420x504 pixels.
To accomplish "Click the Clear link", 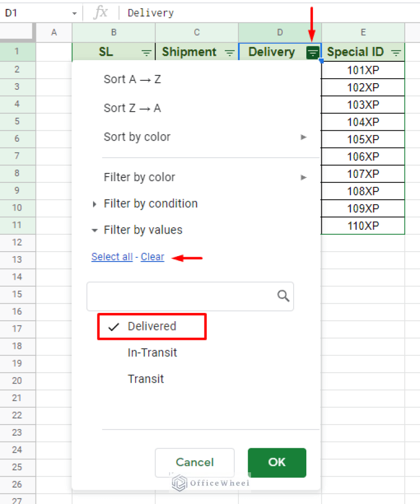I will tap(152, 257).
